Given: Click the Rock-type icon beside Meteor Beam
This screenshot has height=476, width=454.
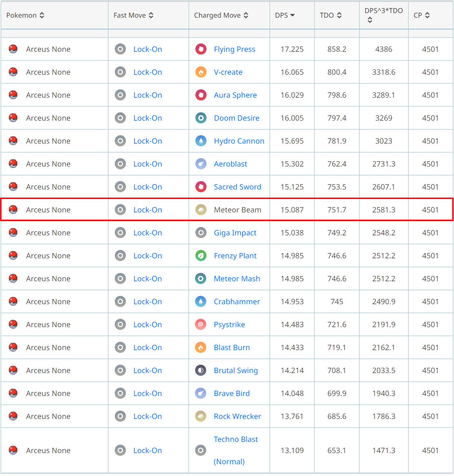Looking at the screenshot, I should tap(201, 210).
